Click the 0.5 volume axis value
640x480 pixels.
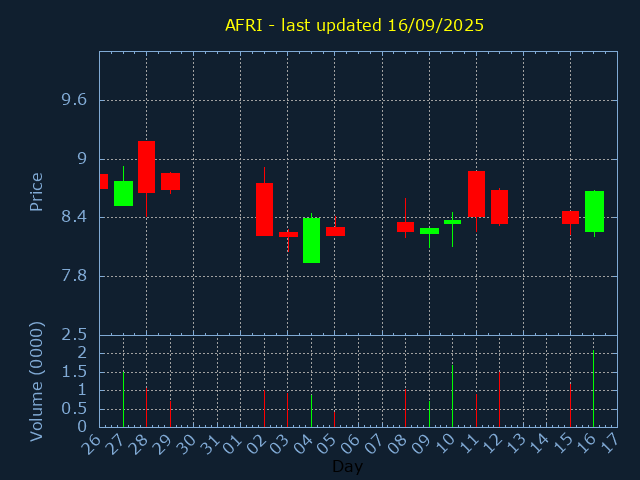click(x=74, y=409)
